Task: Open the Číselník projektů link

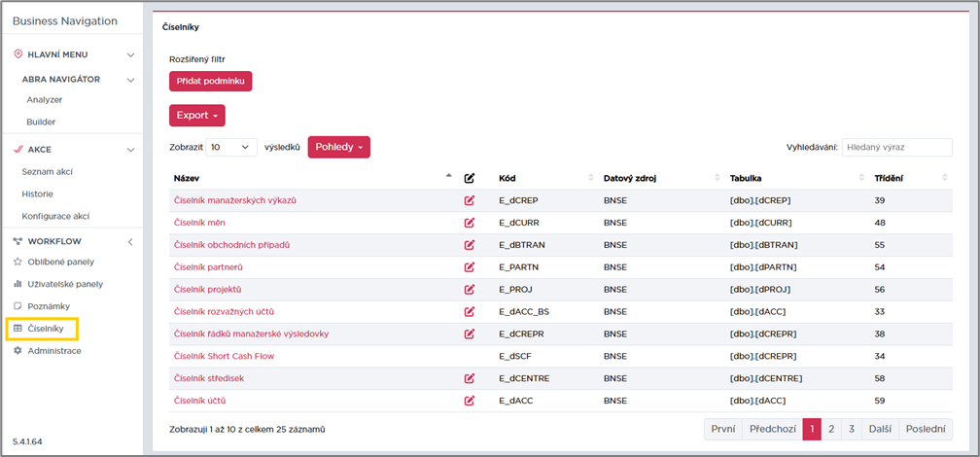Action: coord(207,290)
